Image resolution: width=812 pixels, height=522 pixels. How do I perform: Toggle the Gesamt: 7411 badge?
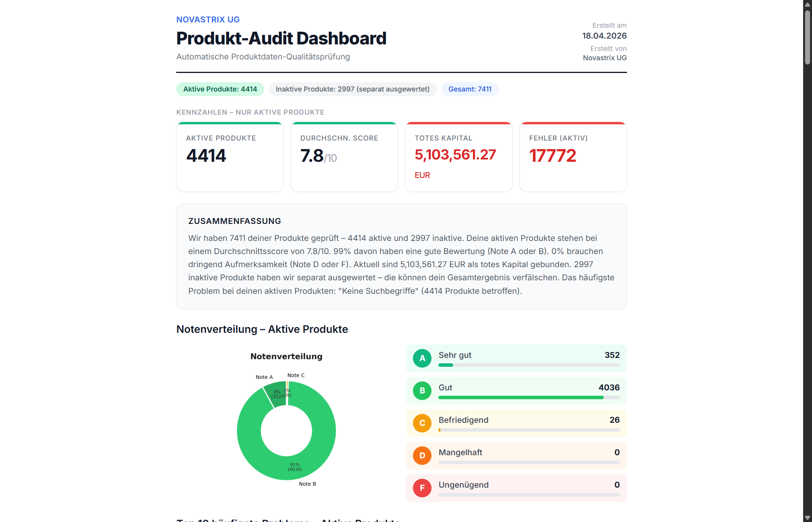(x=470, y=89)
